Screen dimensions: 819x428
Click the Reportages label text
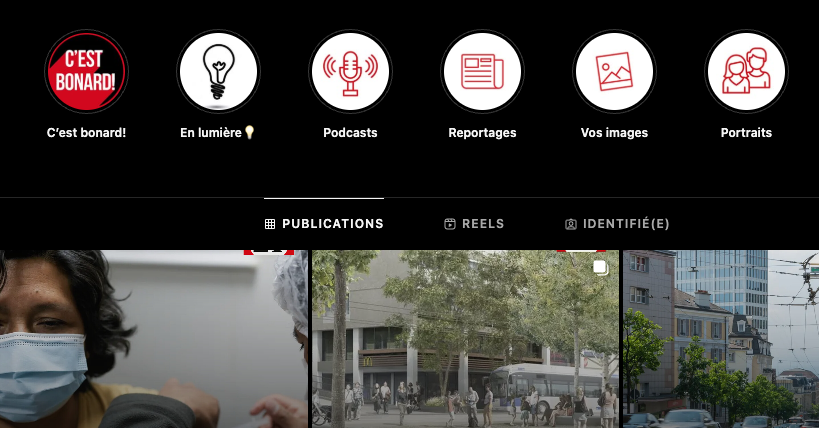click(x=482, y=133)
